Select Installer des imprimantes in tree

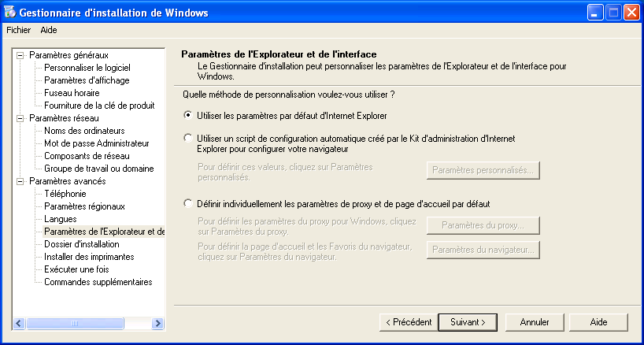89,257
